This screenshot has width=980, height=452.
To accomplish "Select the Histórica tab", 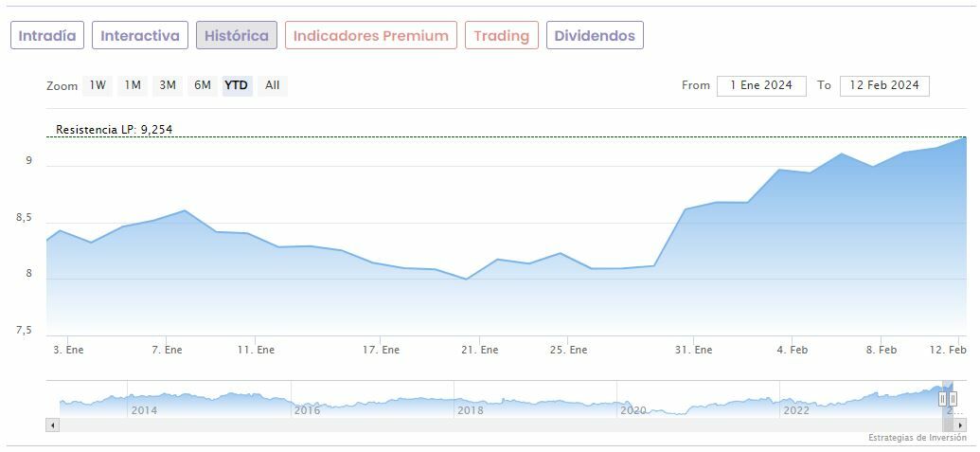I will click(x=237, y=36).
